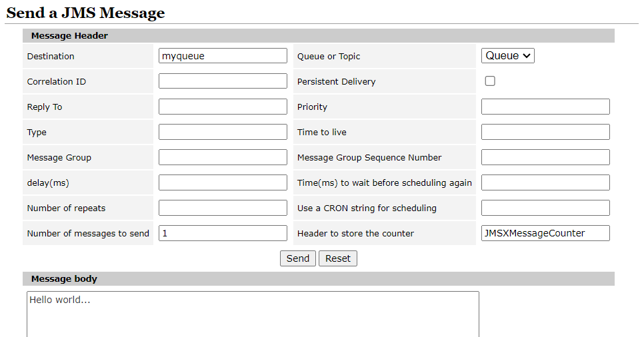Screen dimensions: 644x337
Task: Select the Correlation ID text box
Action: (223, 81)
